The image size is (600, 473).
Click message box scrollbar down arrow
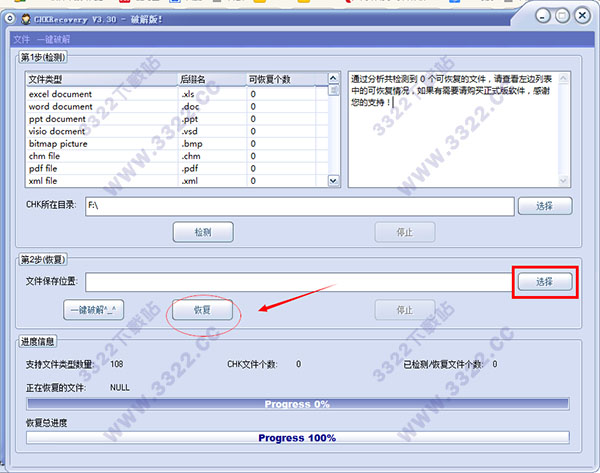(564, 181)
